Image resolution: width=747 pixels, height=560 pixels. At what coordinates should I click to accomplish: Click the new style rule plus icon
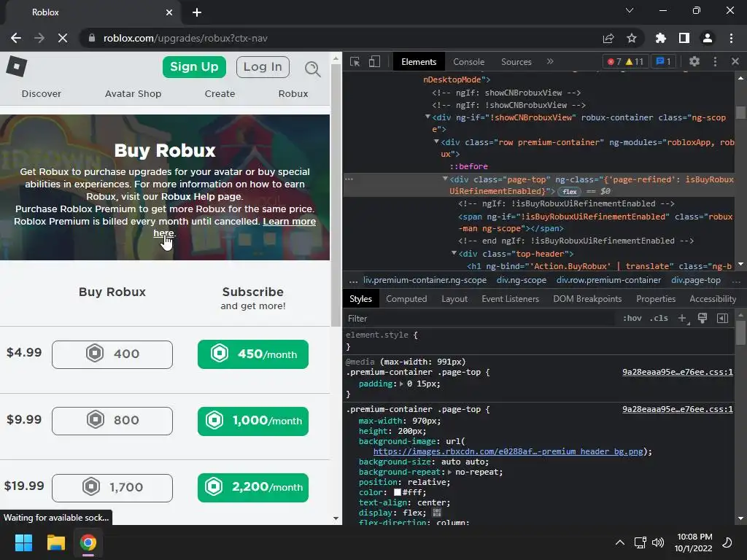(683, 318)
